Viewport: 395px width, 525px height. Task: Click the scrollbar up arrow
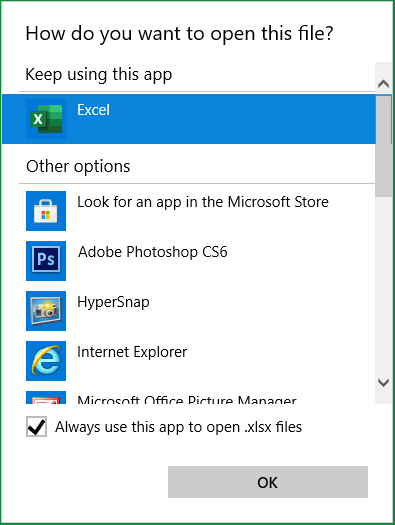[383, 84]
